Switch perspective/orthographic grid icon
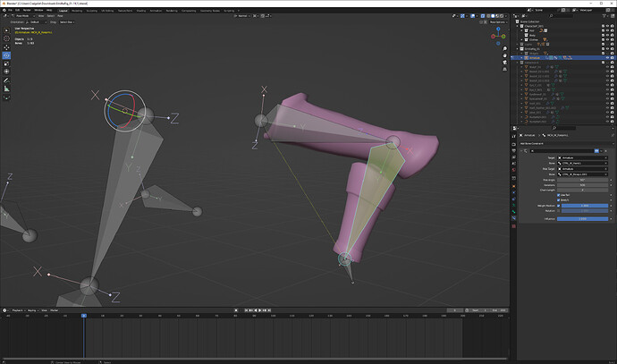 click(505, 69)
